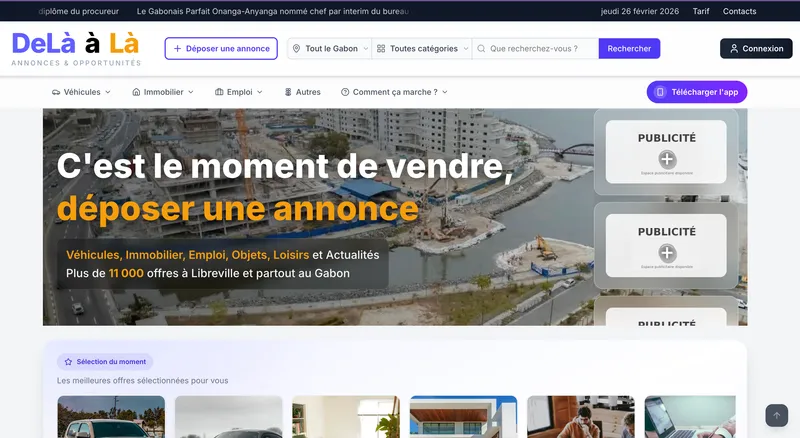Click 'Les meilleures offres sélectionnées pour vous' text

coord(142,380)
